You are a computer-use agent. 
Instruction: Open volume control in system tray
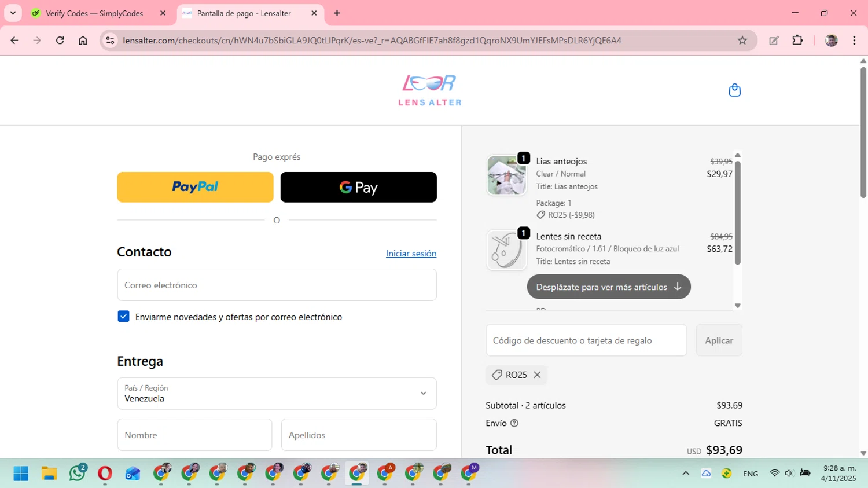[x=789, y=474]
